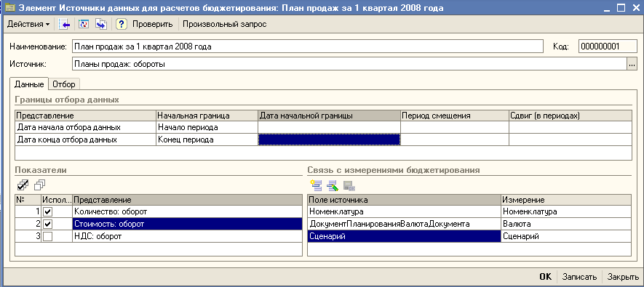Click the edit row icon with green pencil
Screen dimensions: 644x287
tap(333, 186)
